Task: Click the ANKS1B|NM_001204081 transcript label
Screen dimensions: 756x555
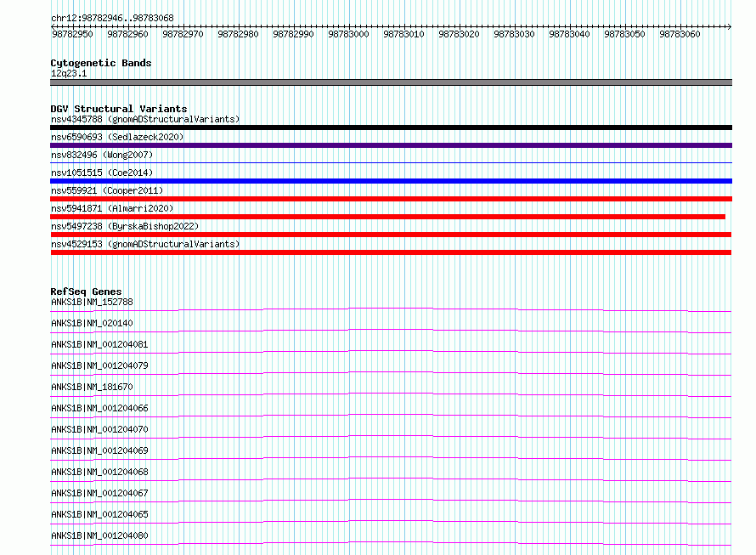Action: pyautogui.click(x=99, y=344)
